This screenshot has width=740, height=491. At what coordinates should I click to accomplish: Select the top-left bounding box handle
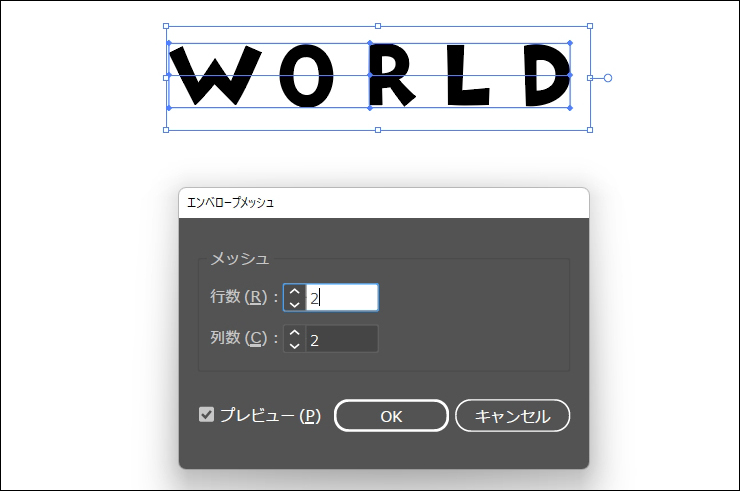pyautogui.click(x=166, y=26)
